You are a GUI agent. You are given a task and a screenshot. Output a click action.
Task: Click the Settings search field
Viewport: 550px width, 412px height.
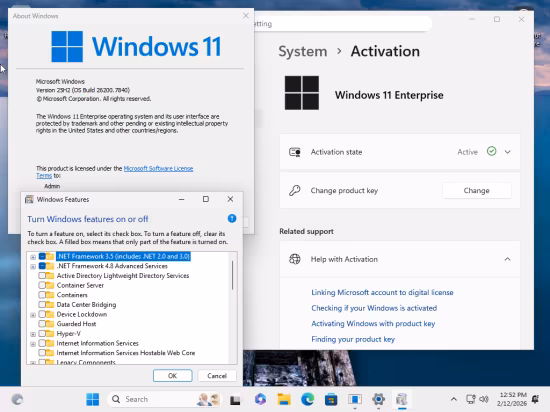tap(342, 24)
